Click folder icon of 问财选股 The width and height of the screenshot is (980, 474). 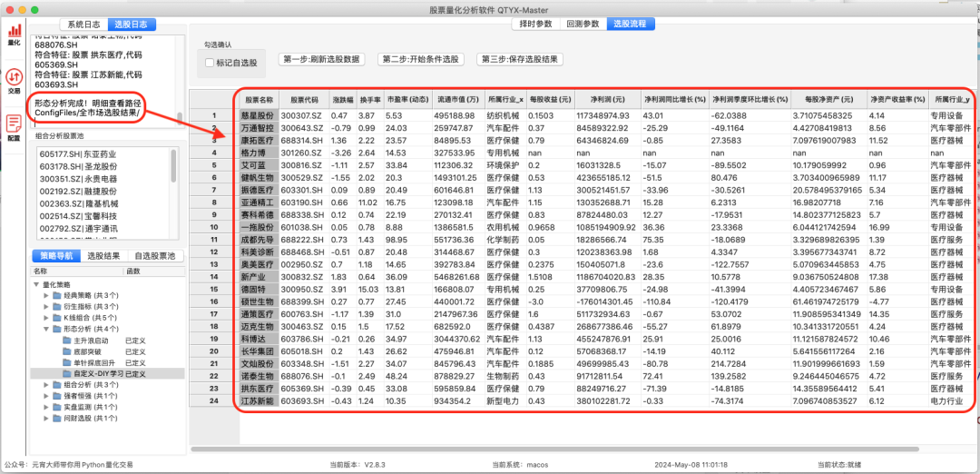tap(57, 419)
